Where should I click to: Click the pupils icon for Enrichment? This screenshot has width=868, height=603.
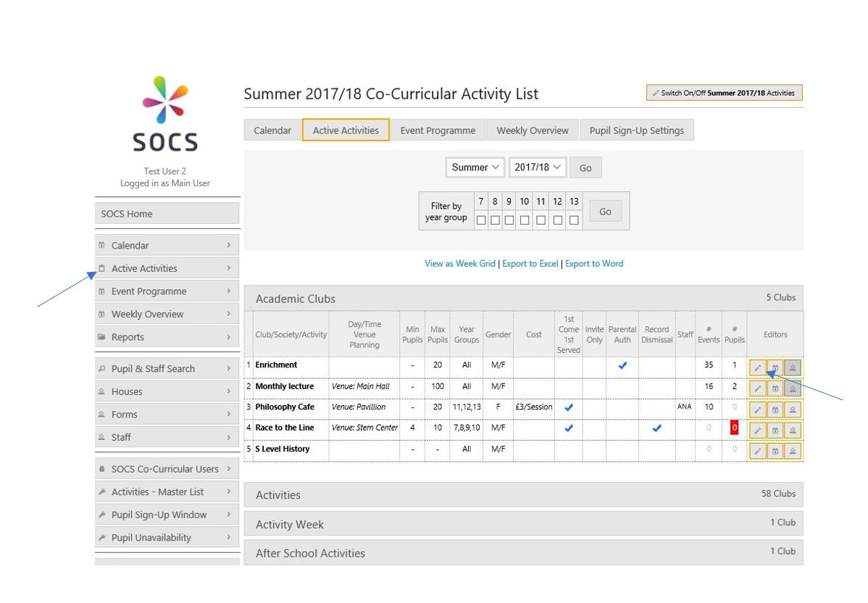[793, 367]
